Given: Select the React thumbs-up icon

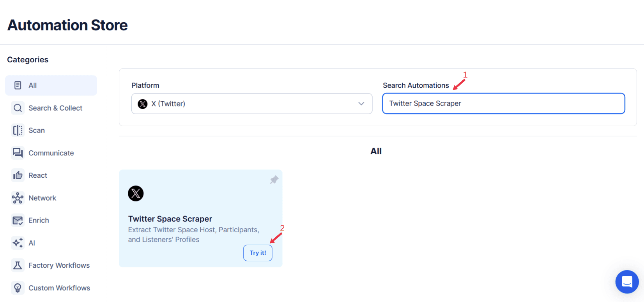Looking at the screenshot, I should click(x=18, y=175).
